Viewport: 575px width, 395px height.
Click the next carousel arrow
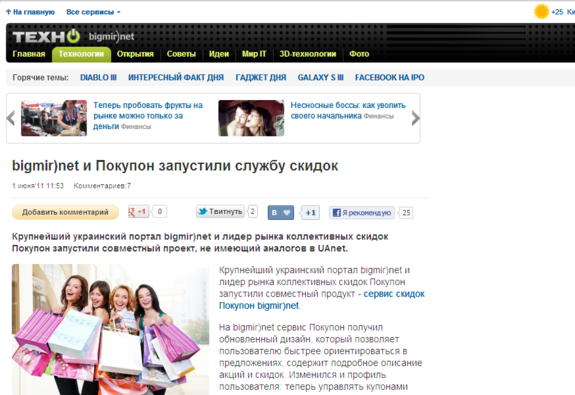pyautogui.click(x=415, y=118)
